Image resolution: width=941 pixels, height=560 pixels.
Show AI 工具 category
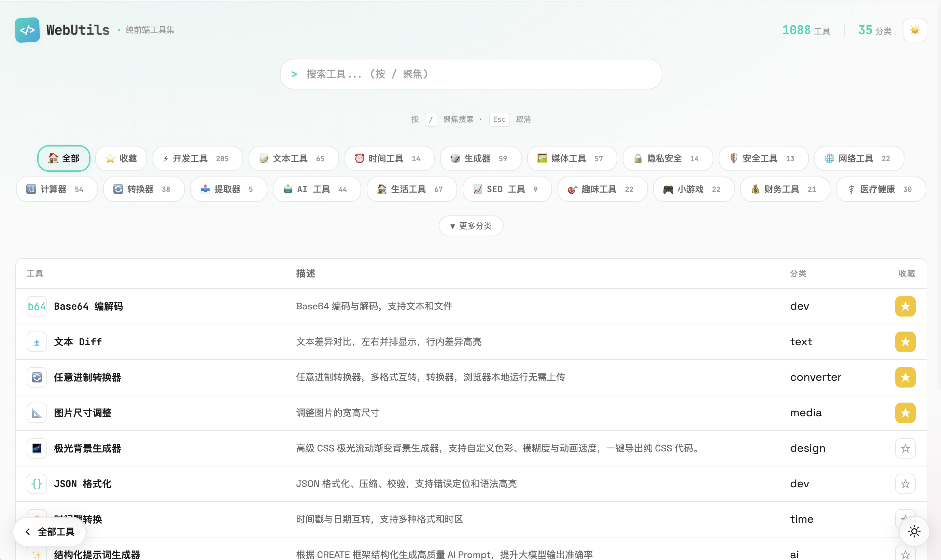point(317,190)
